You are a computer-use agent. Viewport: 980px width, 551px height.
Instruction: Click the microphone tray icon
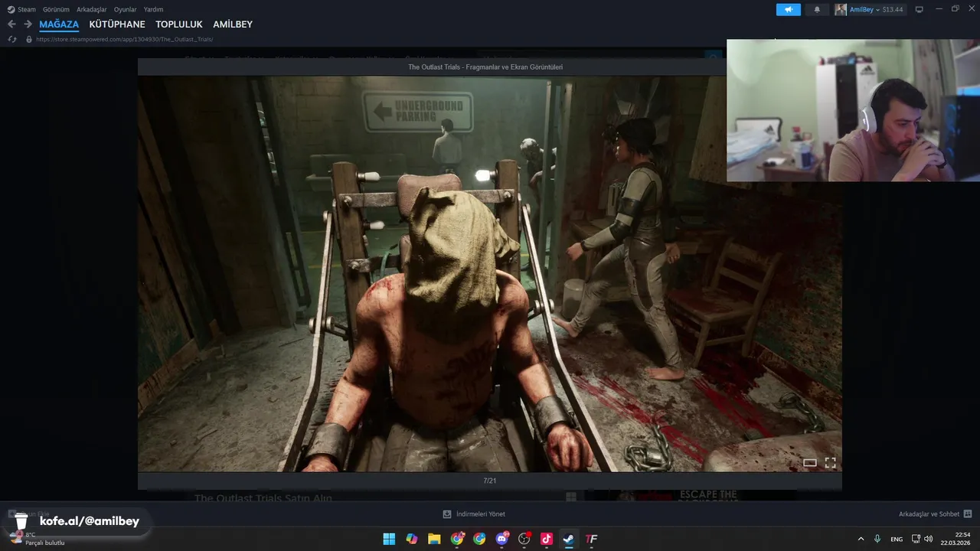point(877,539)
